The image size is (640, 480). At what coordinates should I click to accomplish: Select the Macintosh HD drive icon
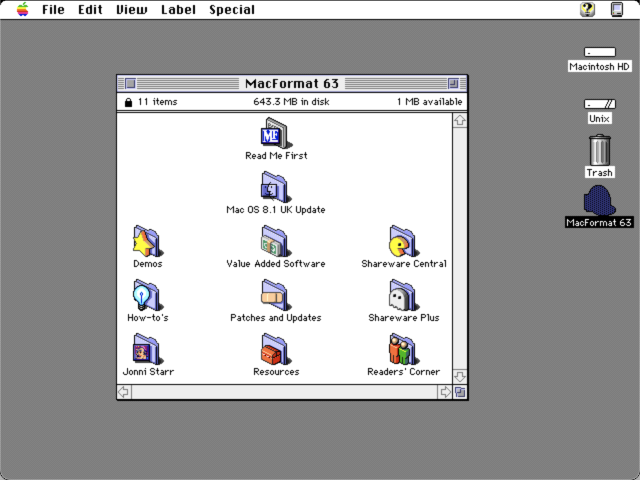[x=600, y=52]
